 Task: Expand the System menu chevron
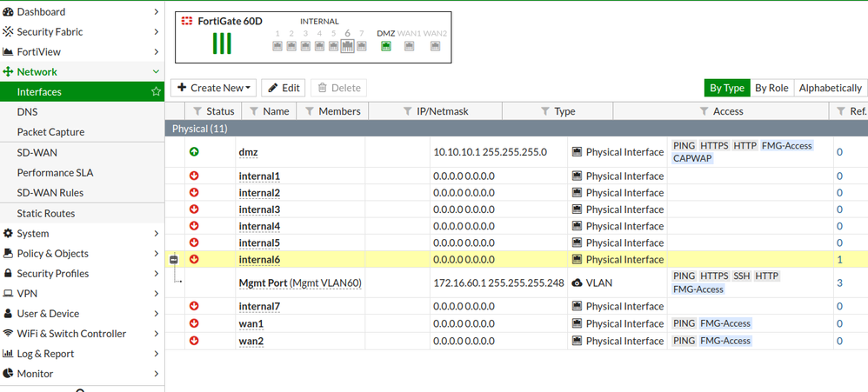(156, 233)
